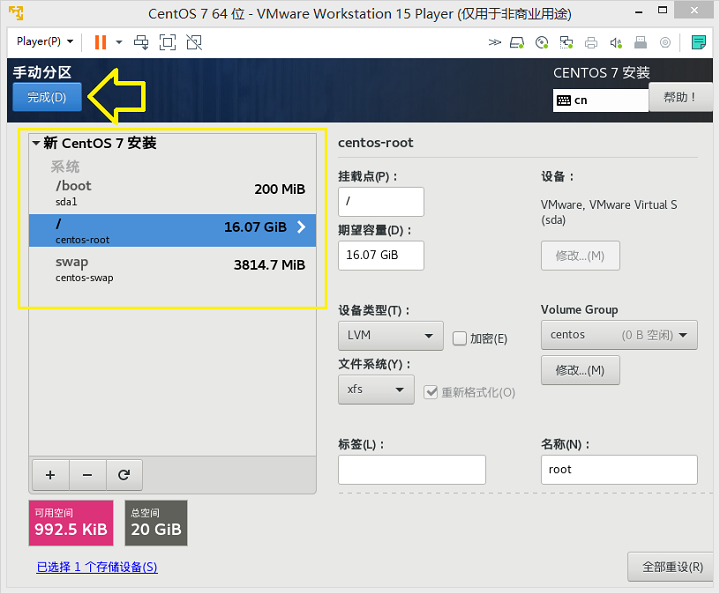Click the USB device icon in toolbar
720x594 pixels.
point(641,43)
